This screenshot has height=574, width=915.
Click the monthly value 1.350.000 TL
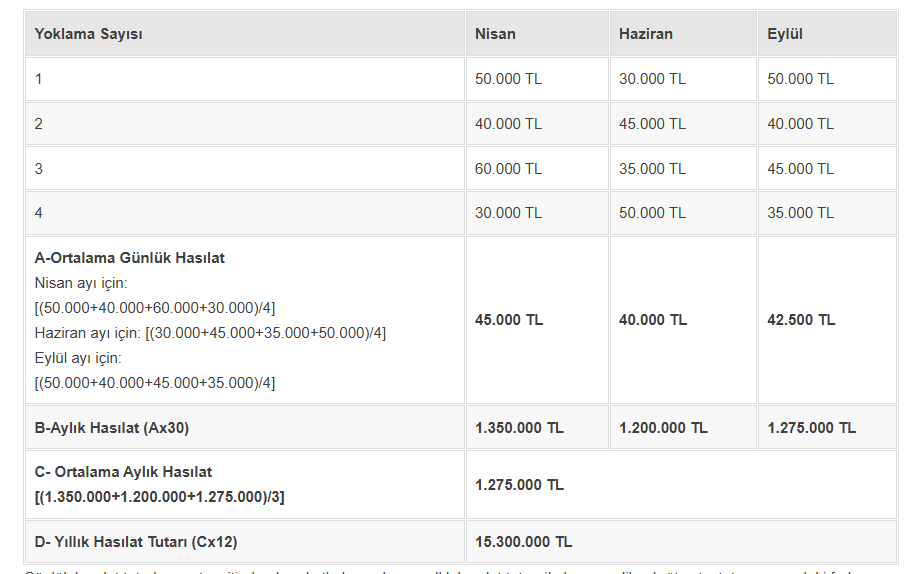click(519, 428)
